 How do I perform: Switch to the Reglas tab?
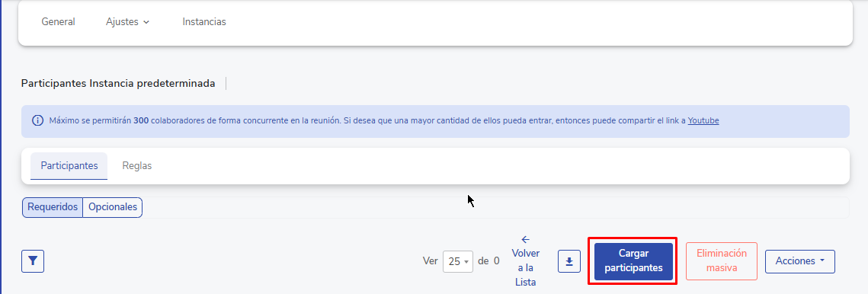(x=136, y=166)
